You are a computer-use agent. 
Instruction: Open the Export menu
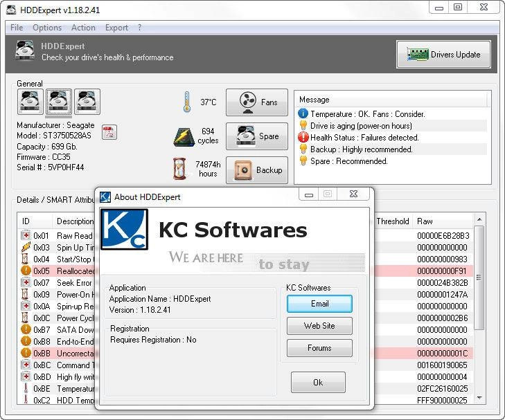[116, 28]
